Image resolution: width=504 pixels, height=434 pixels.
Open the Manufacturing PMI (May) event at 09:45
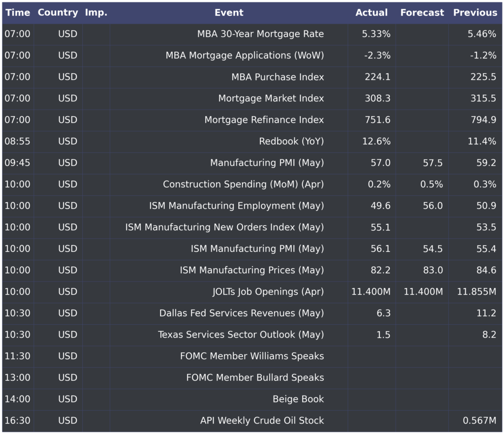click(267, 163)
